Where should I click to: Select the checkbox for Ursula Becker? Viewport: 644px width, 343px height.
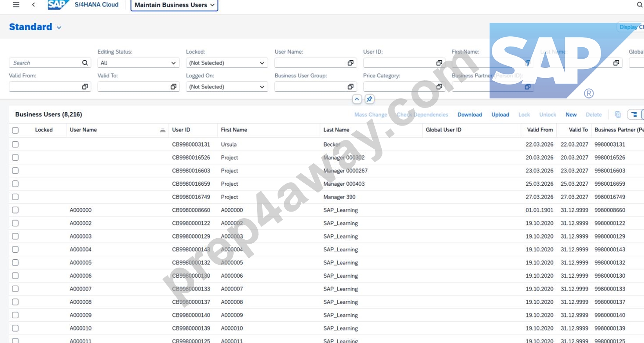(x=15, y=144)
